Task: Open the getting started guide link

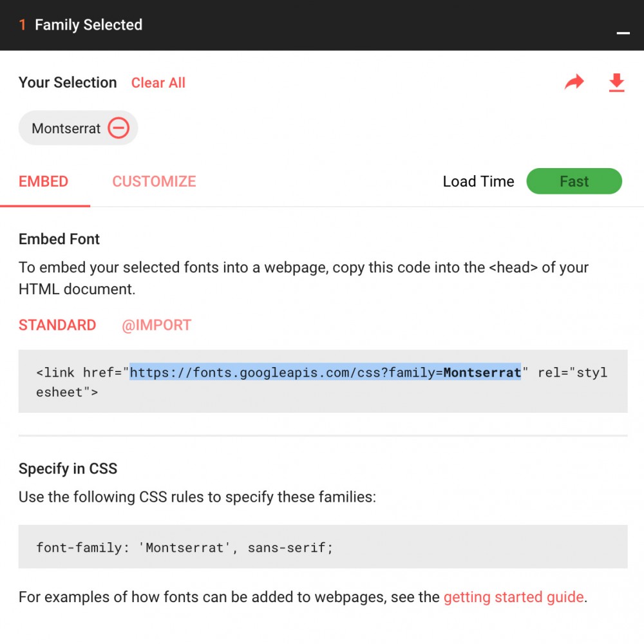Action: point(513,597)
